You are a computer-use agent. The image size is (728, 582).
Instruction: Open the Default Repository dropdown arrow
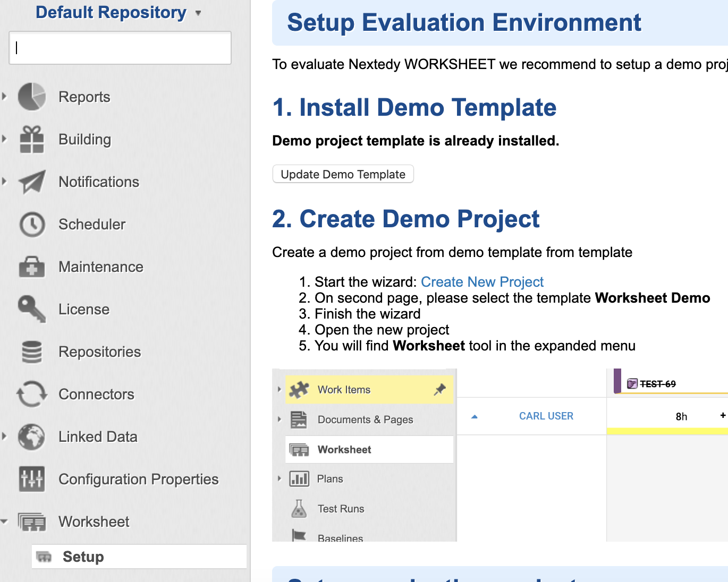[198, 13]
